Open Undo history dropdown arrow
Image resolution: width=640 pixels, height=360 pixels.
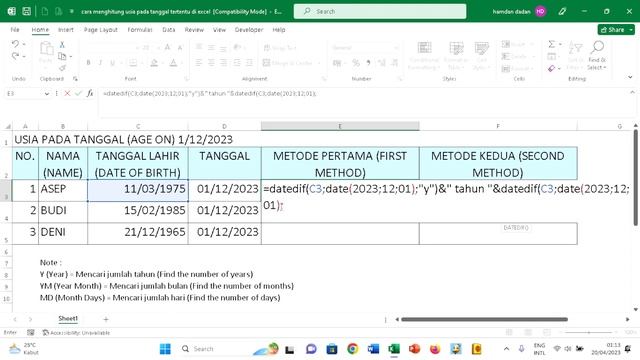tap(24, 44)
